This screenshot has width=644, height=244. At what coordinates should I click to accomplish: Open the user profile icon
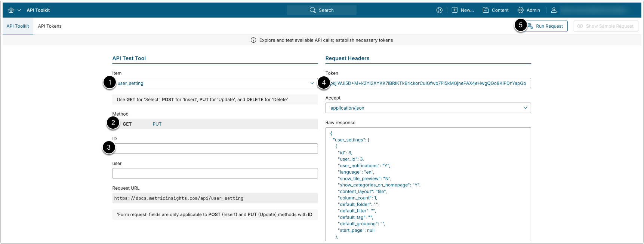(554, 10)
